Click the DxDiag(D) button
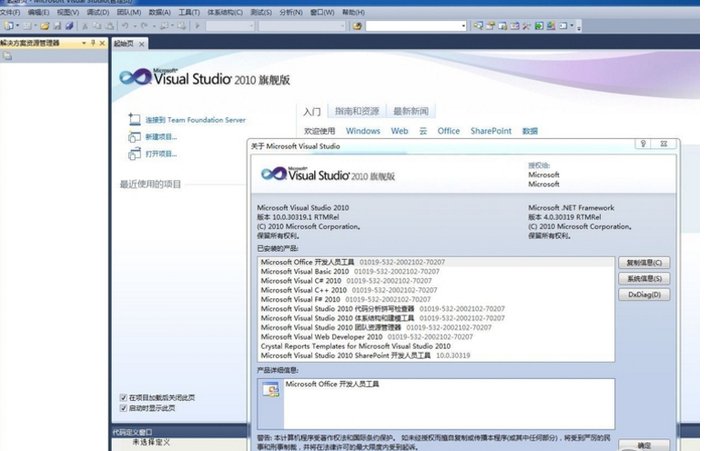The image size is (705, 451). coord(644,295)
